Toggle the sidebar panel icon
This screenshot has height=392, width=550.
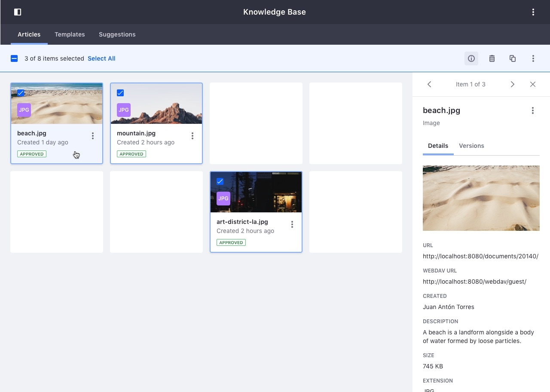18,12
